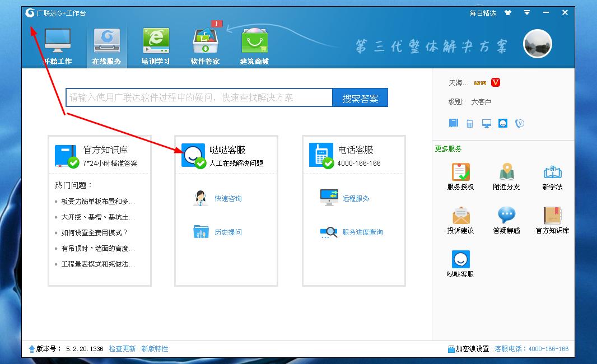Click the 广联达 G+ logo in the title bar
The height and width of the screenshot is (364, 597).
[x=30, y=13]
